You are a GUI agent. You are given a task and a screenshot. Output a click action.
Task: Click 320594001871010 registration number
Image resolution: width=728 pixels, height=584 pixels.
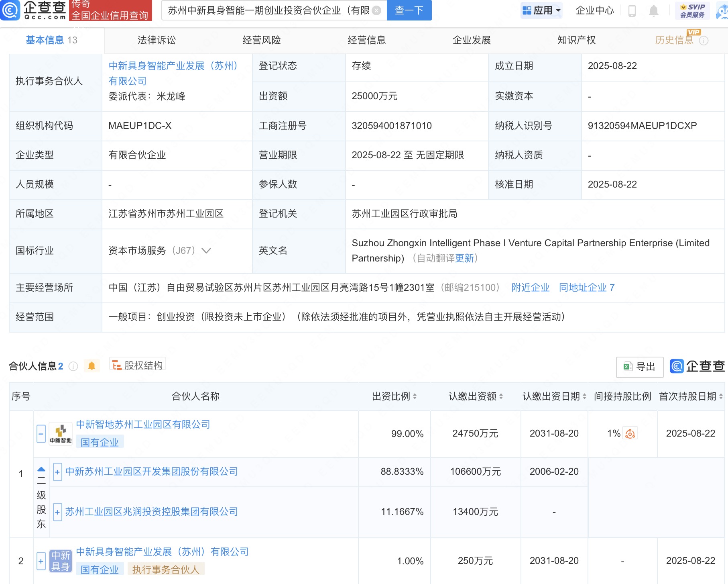pyautogui.click(x=392, y=126)
